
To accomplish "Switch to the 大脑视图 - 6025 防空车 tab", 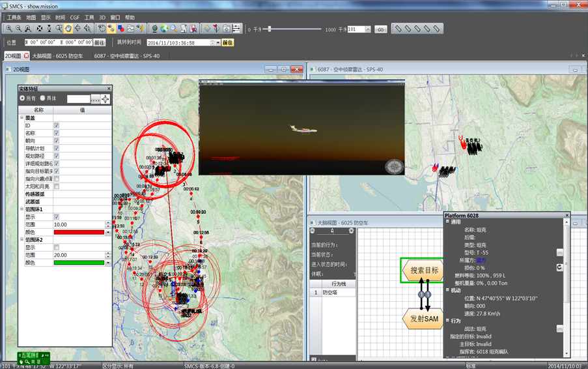I will [x=58, y=56].
